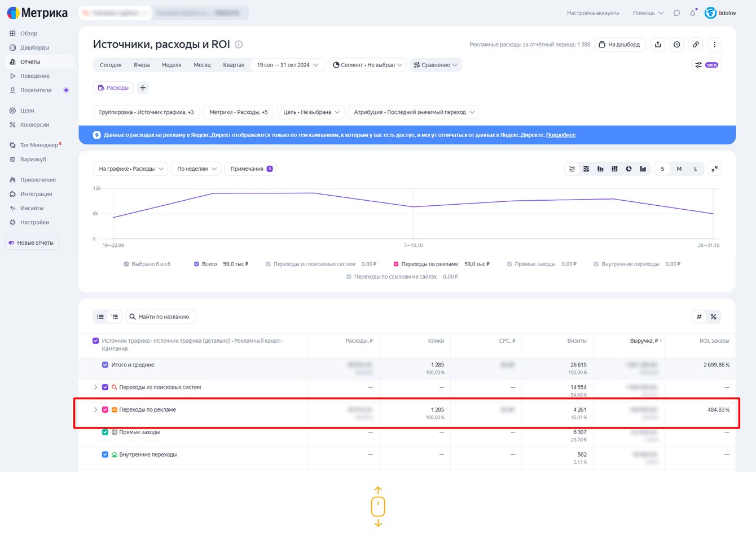Open the clock icon for scheduled reports
The width and height of the screenshot is (756, 543).
pyautogui.click(x=677, y=45)
